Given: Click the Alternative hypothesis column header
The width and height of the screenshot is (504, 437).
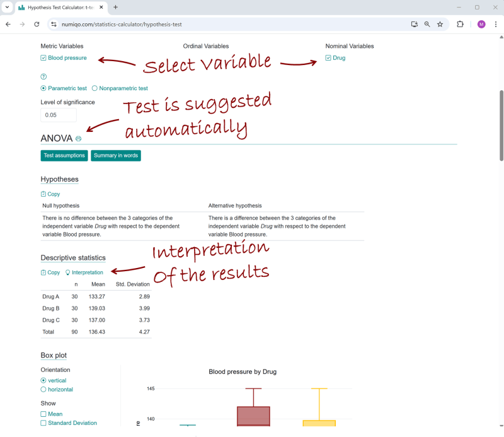Looking at the screenshot, I should [x=235, y=206].
